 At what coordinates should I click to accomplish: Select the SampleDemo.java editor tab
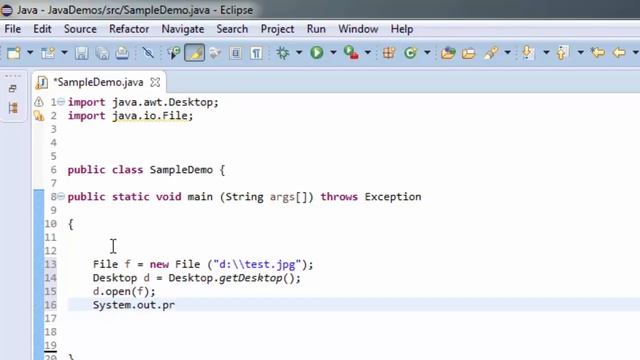tap(98, 82)
